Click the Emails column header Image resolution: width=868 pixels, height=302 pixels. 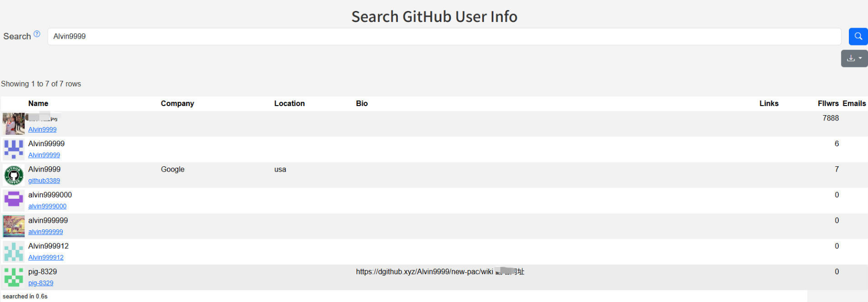(x=855, y=103)
